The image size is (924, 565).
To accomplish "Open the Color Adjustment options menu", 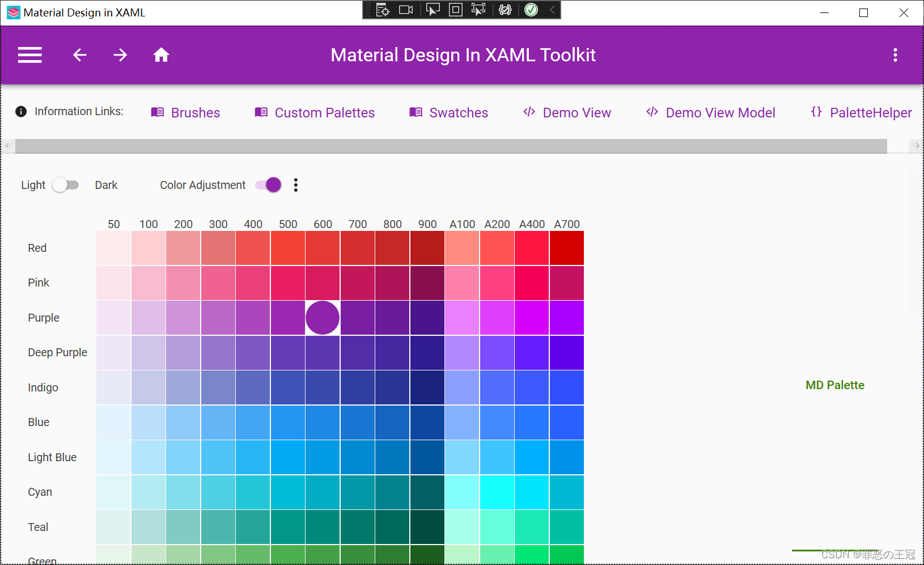I will pos(295,185).
